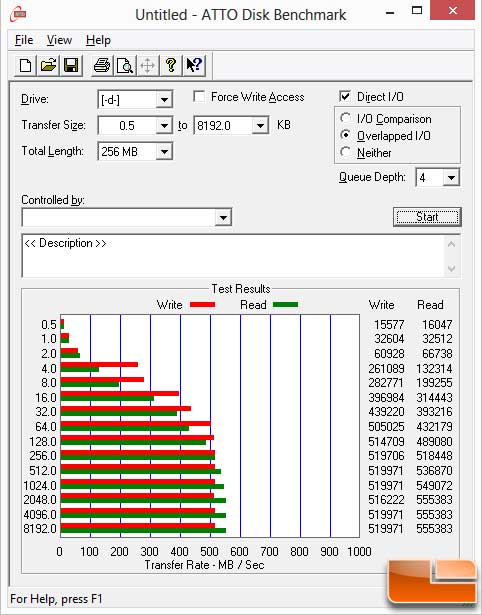Screen dimensions: 482x615
Task: Click read value 132314 in the 4.0 row
Action: (435, 369)
